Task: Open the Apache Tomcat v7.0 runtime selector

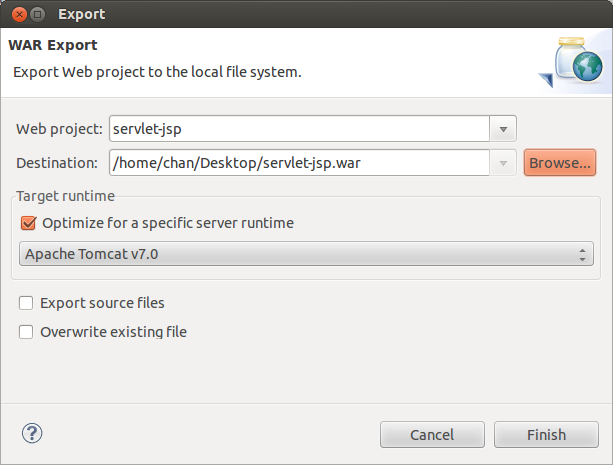Action: (x=306, y=254)
